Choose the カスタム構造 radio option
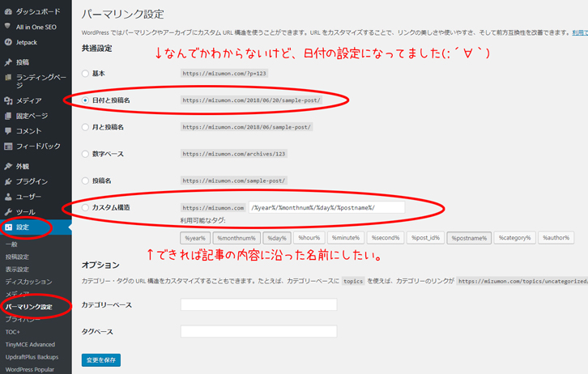588x374 pixels. tap(85, 207)
